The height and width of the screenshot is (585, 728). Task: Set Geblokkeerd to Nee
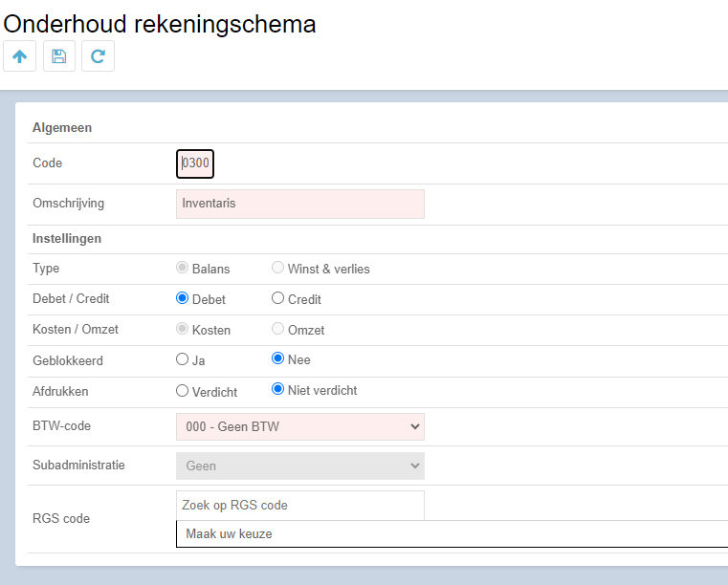[x=277, y=358]
